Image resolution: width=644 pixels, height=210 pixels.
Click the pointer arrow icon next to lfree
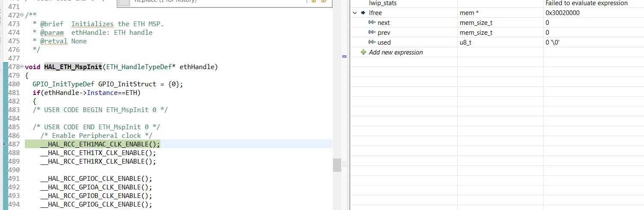tap(363, 13)
